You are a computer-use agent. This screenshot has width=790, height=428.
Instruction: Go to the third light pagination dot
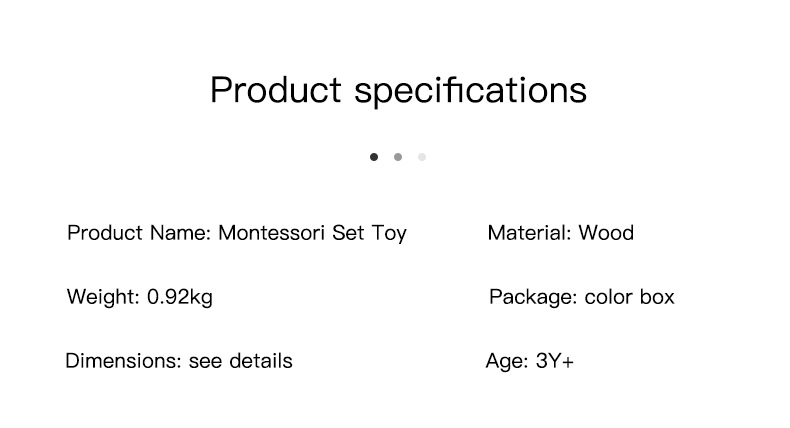[422, 157]
